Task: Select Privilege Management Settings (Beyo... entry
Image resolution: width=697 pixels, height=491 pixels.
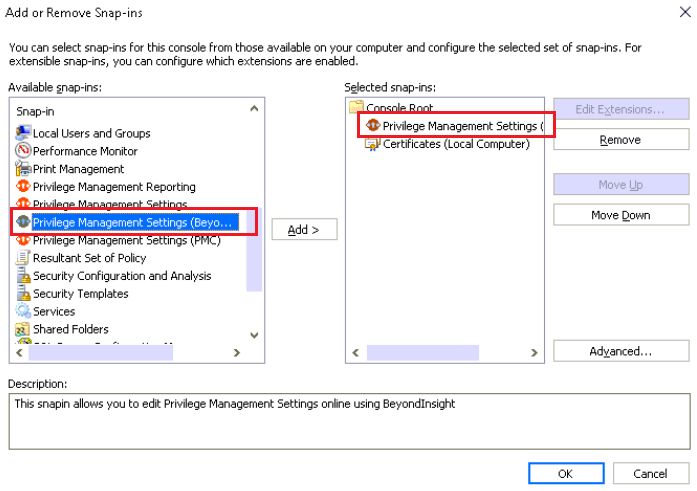Action: coord(133,222)
